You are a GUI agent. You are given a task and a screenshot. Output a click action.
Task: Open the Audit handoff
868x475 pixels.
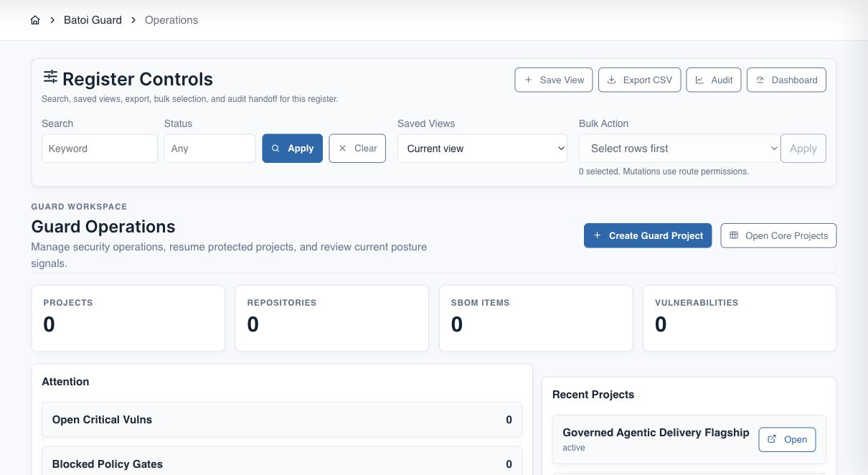(x=714, y=80)
